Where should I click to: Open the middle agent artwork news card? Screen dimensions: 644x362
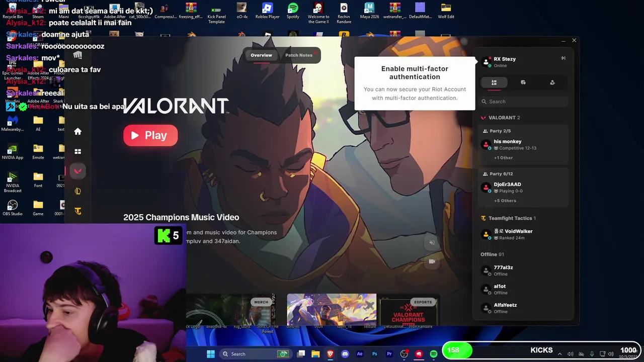point(332,310)
